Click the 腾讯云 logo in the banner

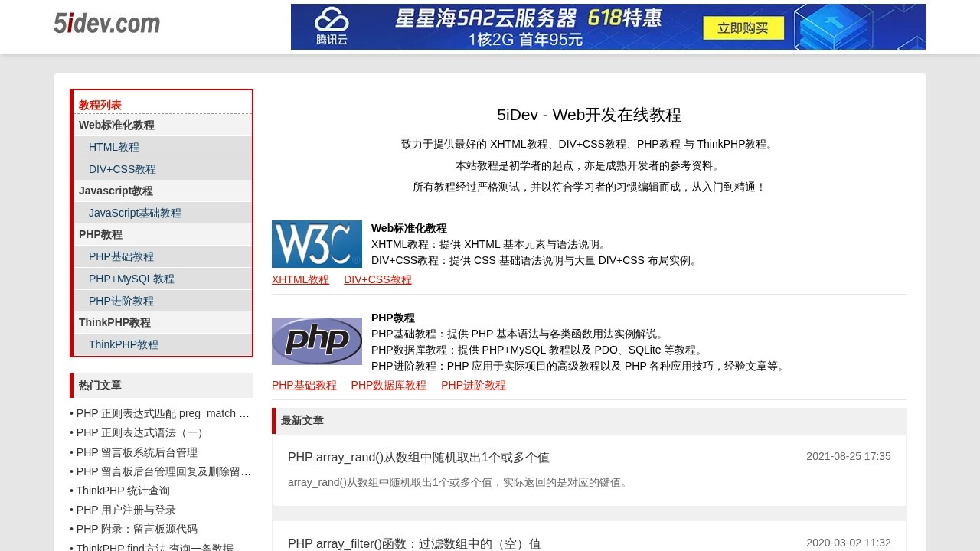point(331,26)
